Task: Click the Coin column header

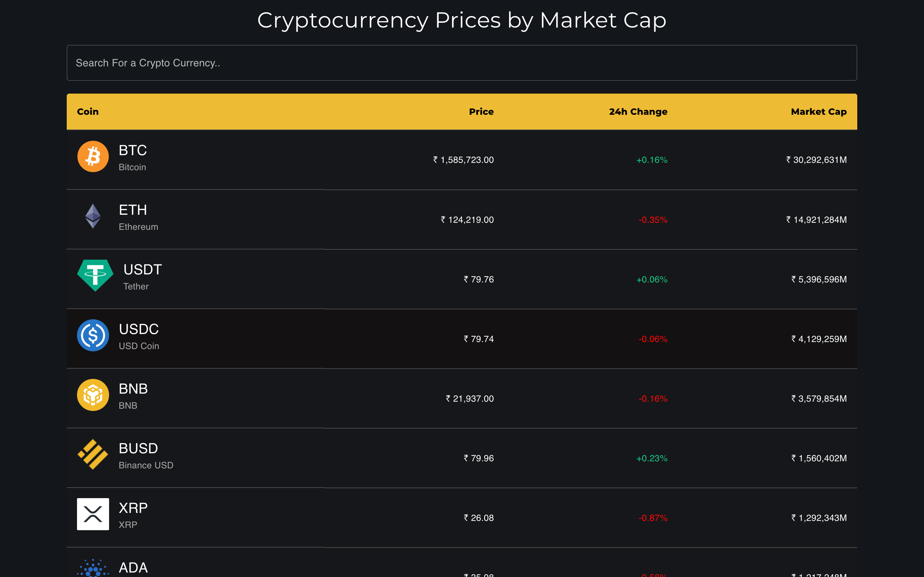Action: (x=88, y=112)
